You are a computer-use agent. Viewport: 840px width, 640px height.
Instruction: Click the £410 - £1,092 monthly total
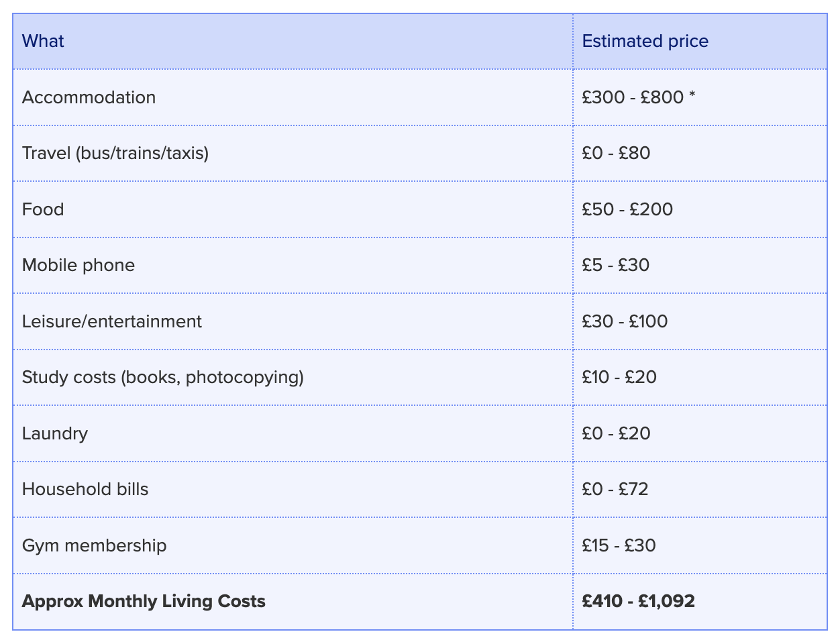pos(638,601)
